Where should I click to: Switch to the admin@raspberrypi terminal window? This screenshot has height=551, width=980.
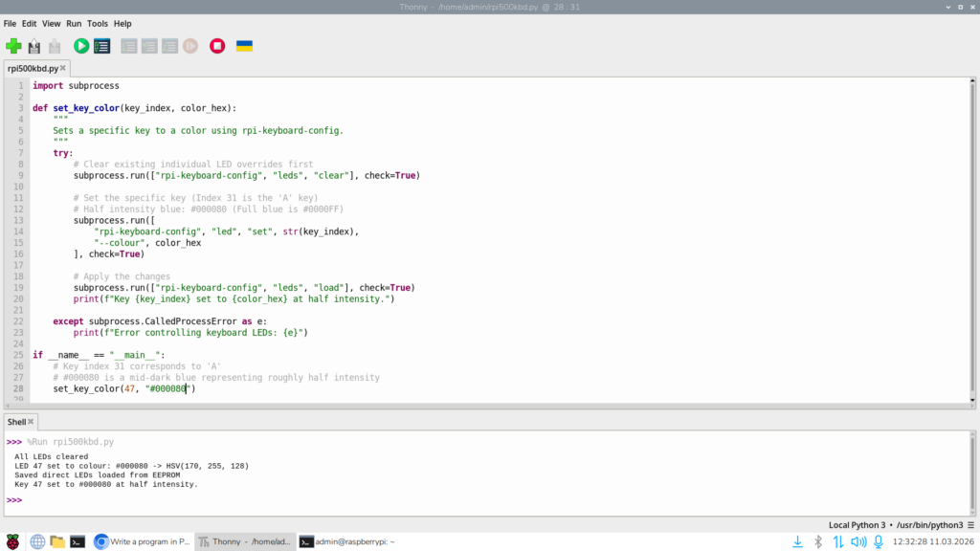point(346,541)
